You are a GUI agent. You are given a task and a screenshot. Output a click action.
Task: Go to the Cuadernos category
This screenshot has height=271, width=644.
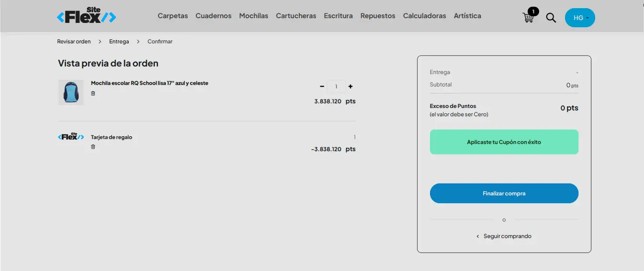[x=214, y=16]
